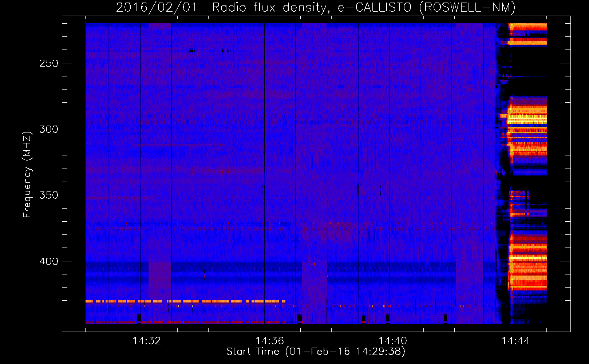Click the 'Start Time (01-Feb-16 14:29:38)' label
This screenshot has height=364, width=589.
(316, 352)
